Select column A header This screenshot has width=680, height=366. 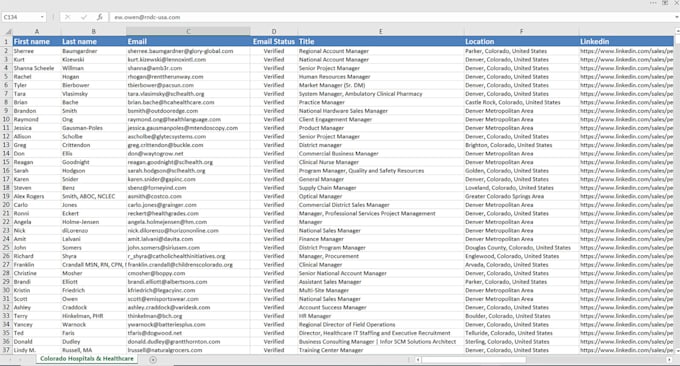(37, 32)
